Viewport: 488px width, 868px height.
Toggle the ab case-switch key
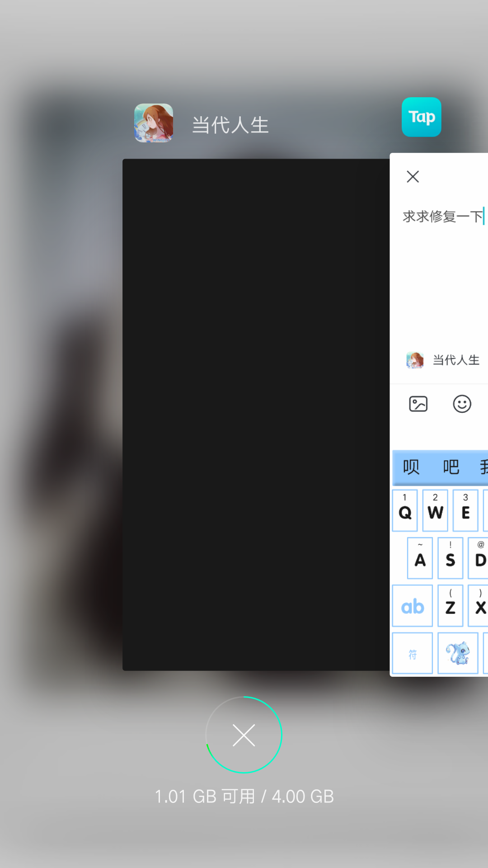pos(412,605)
